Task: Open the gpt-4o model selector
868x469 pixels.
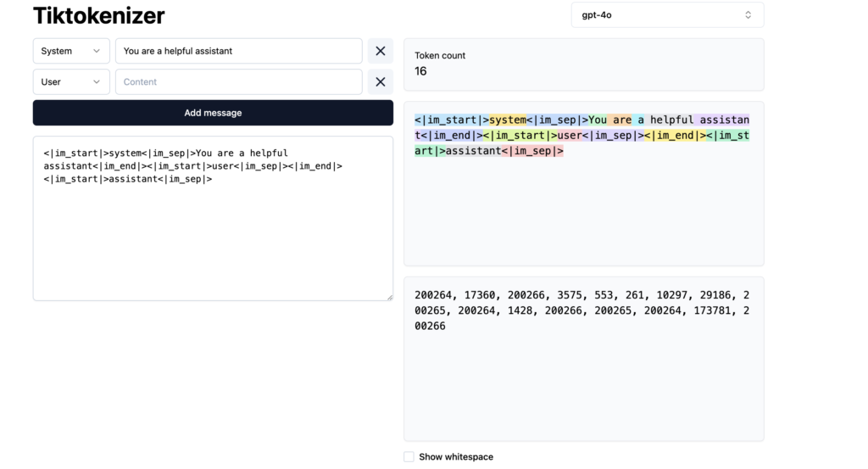Action: 667,15
